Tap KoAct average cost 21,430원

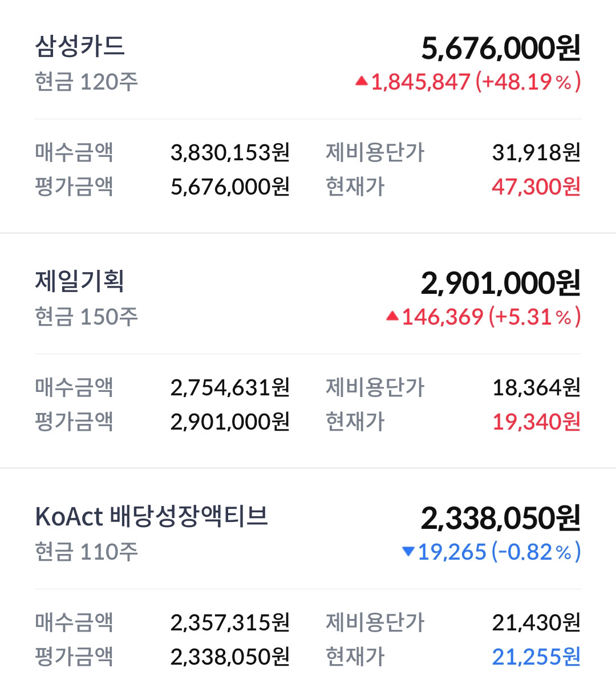coord(536,622)
